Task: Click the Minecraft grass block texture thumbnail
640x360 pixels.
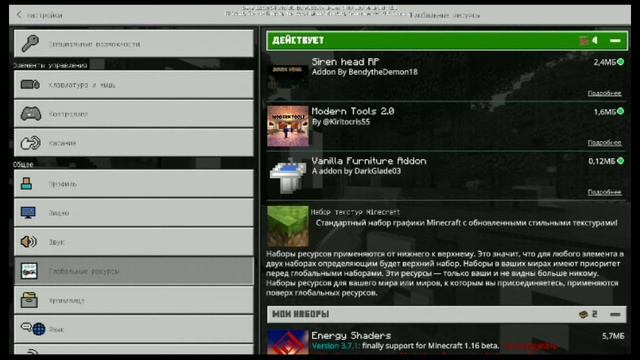Action: pos(287,226)
